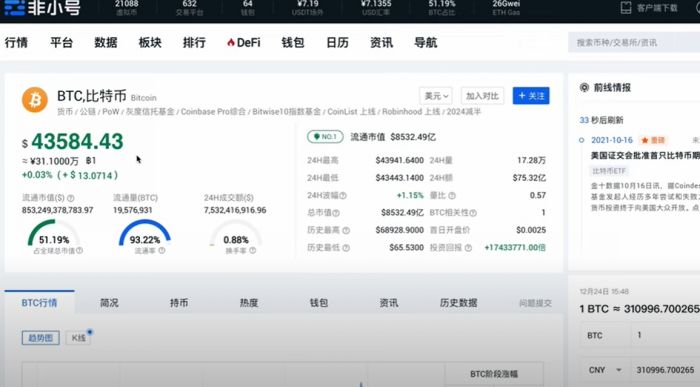Select the 趋势图 chart mode
The image size is (700, 387).
click(41, 338)
